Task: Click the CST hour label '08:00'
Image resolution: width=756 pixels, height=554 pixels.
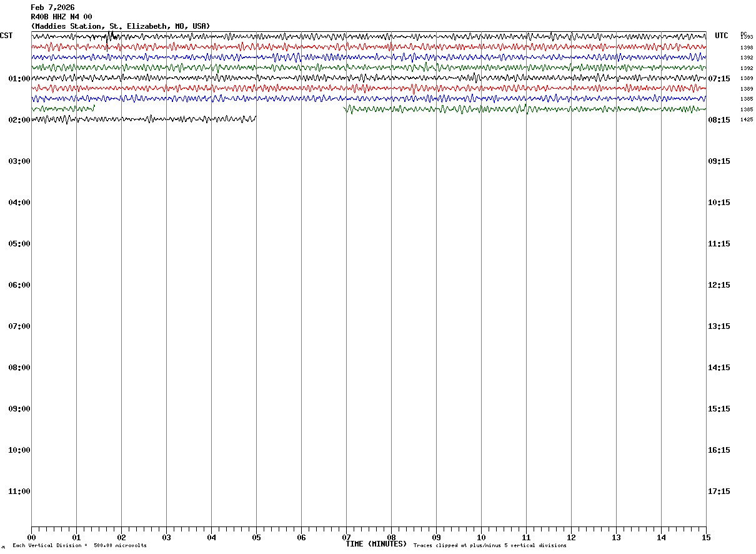Action: click(19, 368)
